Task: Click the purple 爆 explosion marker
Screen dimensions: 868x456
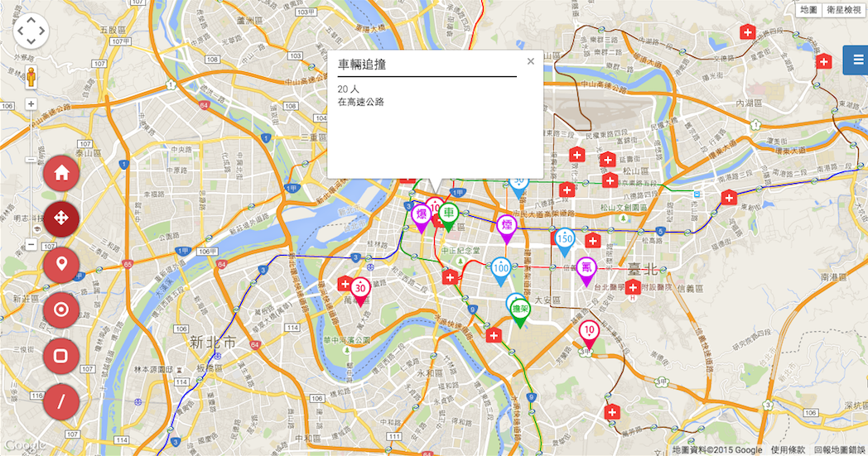Action: [x=422, y=218]
